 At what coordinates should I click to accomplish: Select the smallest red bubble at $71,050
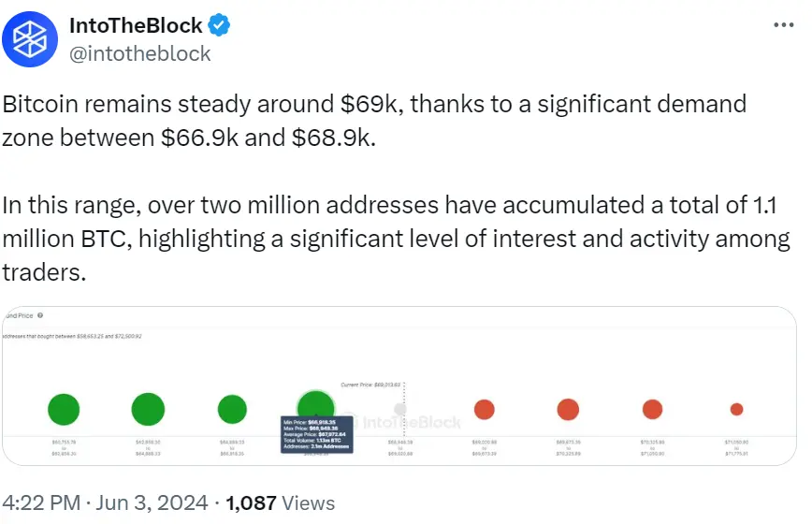736,409
